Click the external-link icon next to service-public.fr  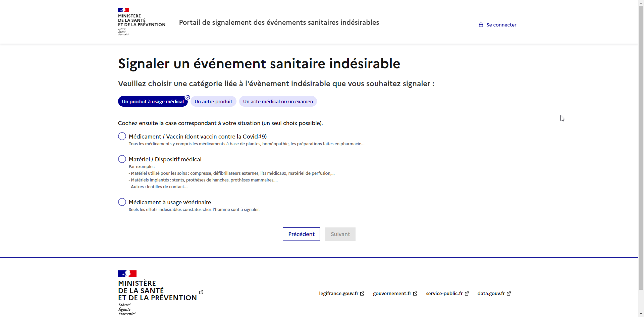[467, 294]
